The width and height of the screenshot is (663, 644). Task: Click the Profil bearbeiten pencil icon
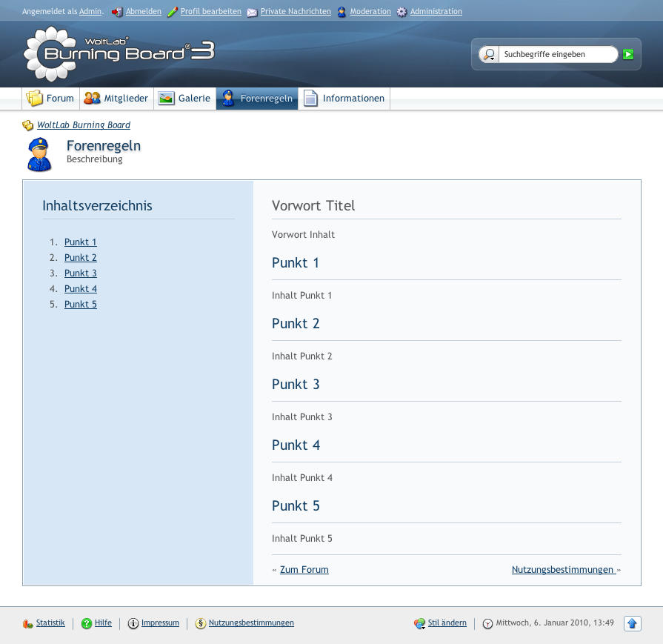pos(172,12)
